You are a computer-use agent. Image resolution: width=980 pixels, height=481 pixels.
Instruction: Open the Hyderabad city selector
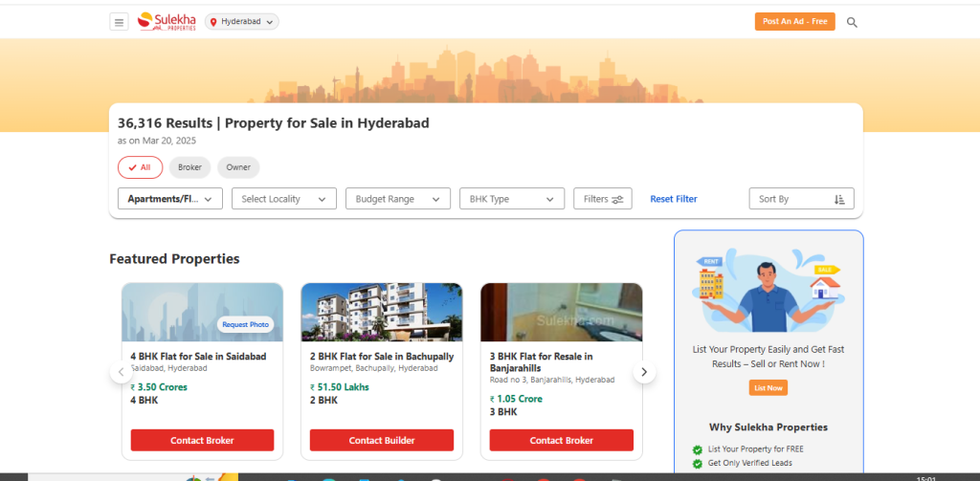point(242,22)
